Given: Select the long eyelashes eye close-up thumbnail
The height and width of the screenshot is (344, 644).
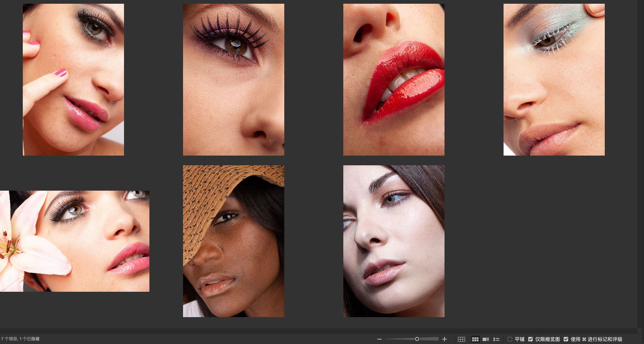Looking at the screenshot, I should pos(233,79).
